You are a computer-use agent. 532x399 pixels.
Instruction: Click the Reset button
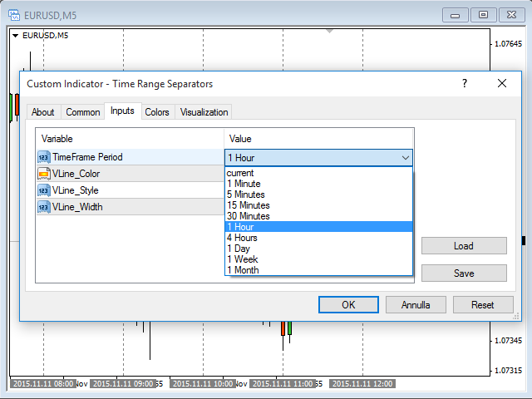click(x=482, y=305)
